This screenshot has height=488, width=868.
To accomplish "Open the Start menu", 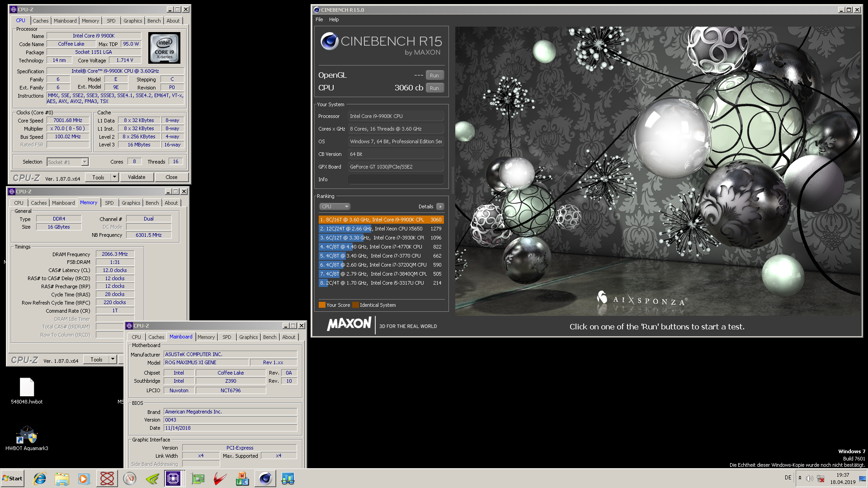I will coord(13,479).
